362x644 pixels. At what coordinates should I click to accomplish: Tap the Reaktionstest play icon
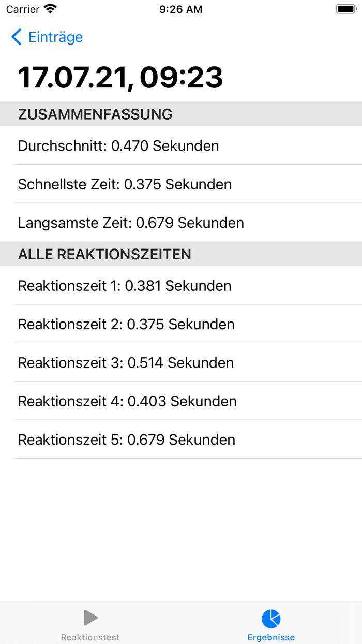[x=90, y=618]
